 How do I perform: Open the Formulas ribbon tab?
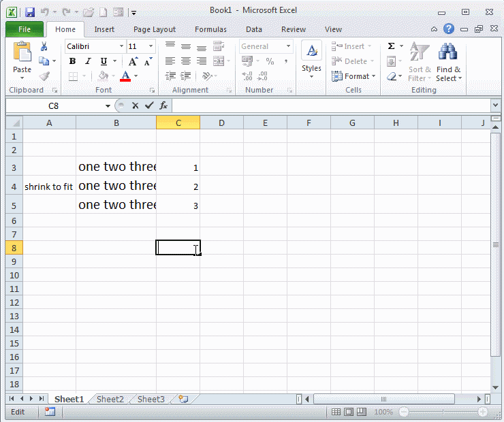[210, 29]
